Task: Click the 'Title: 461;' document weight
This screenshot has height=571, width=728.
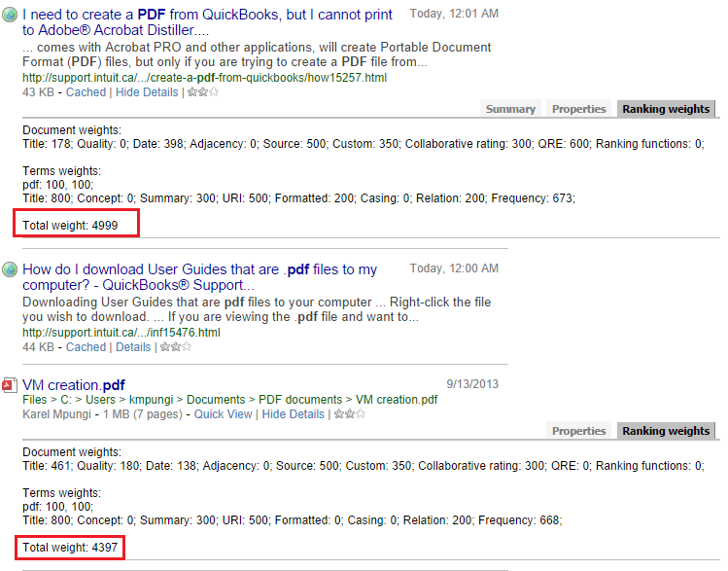Action: point(48,466)
